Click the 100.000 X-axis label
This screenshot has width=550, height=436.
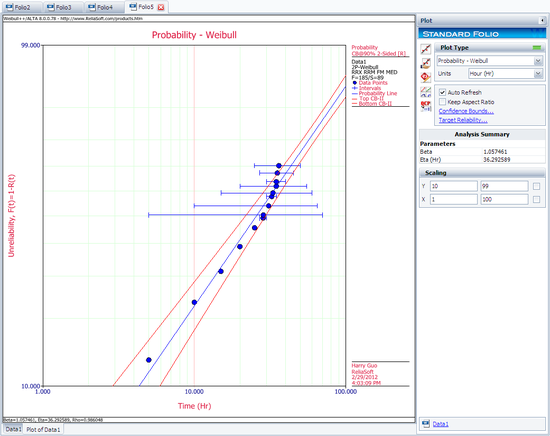click(346, 391)
